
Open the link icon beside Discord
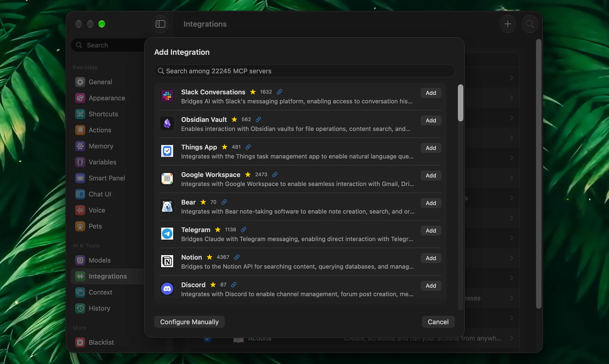(234, 285)
